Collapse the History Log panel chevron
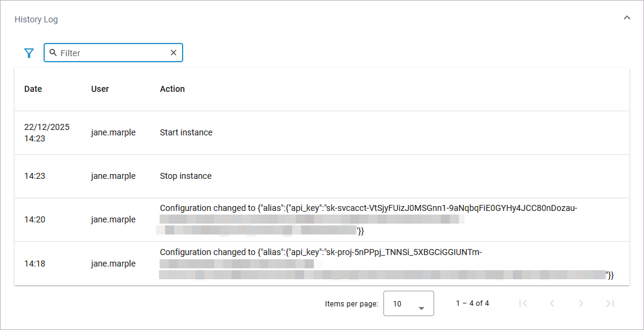This screenshot has height=330, width=644. pos(627,18)
